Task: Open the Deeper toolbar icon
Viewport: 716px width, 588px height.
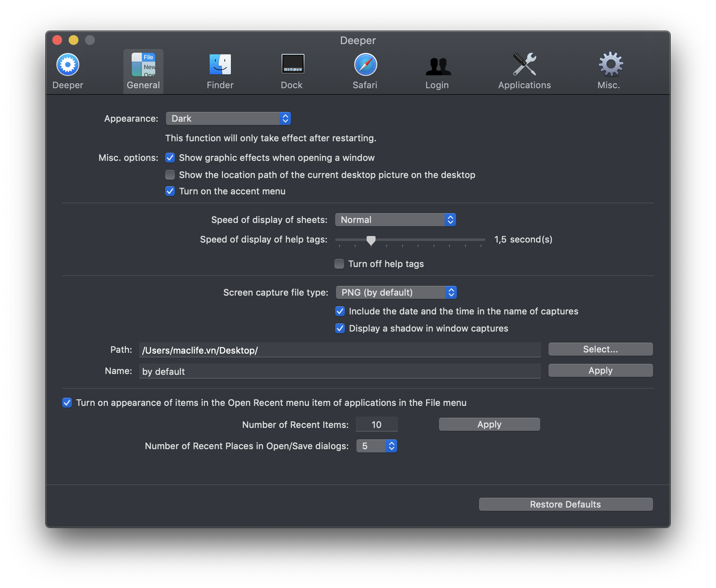Action: click(67, 69)
